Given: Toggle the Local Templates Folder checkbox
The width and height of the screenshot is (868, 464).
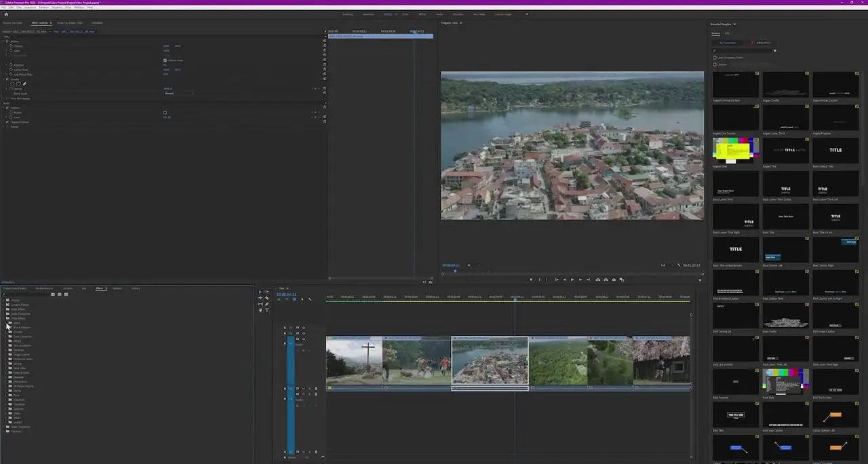Looking at the screenshot, I should [715, 58].
